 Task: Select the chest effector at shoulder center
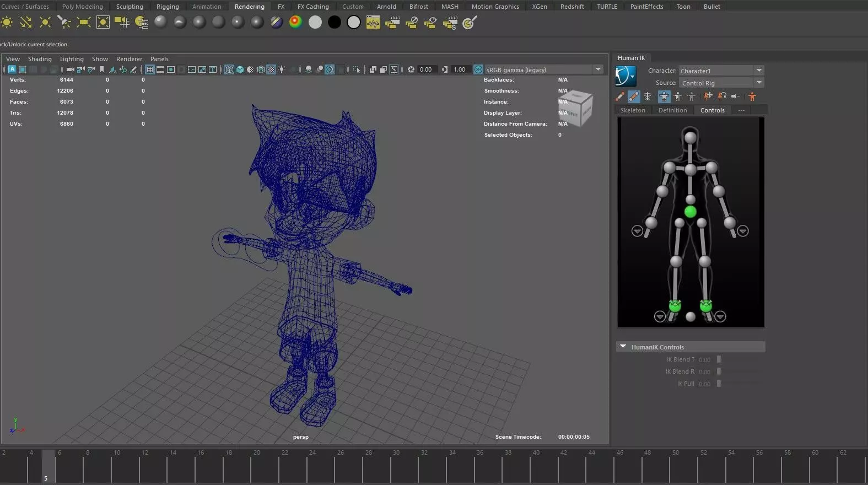690,170
